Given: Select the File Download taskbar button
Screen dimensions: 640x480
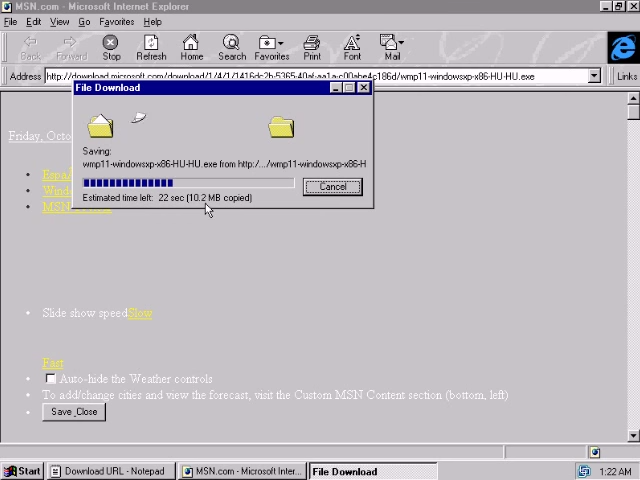Looking at the screenshot, I should coord(373,471).
